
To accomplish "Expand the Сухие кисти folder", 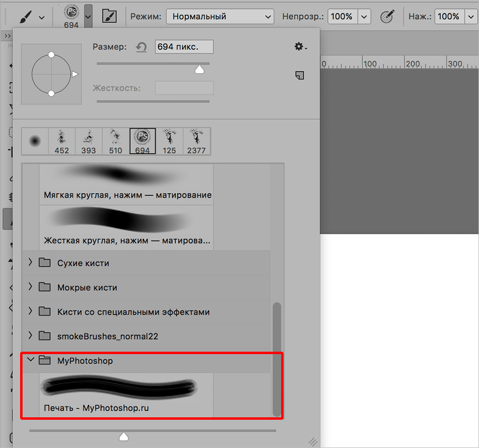I will 31,263.
